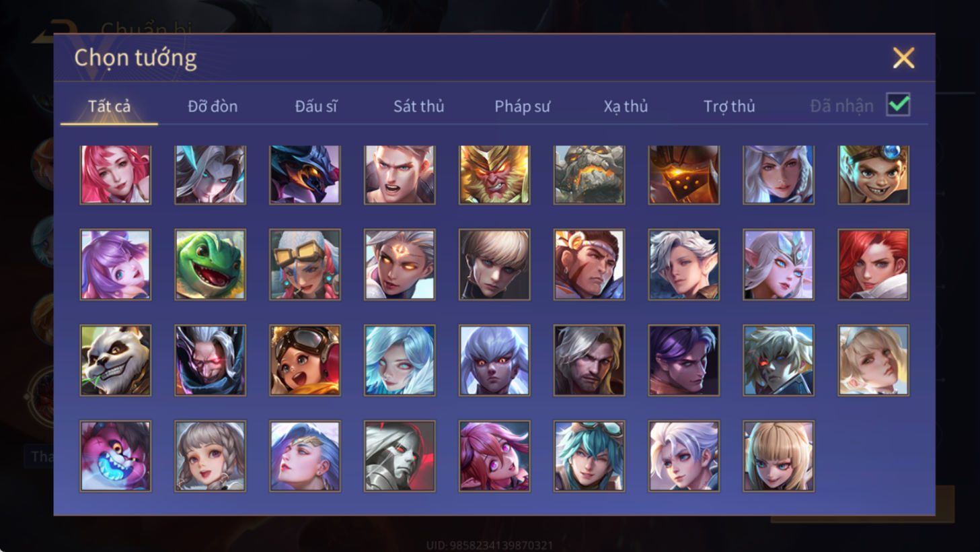Screen dimensions: 980x552
Task: Close the Chọn tướng dialog
Action: 903,58
